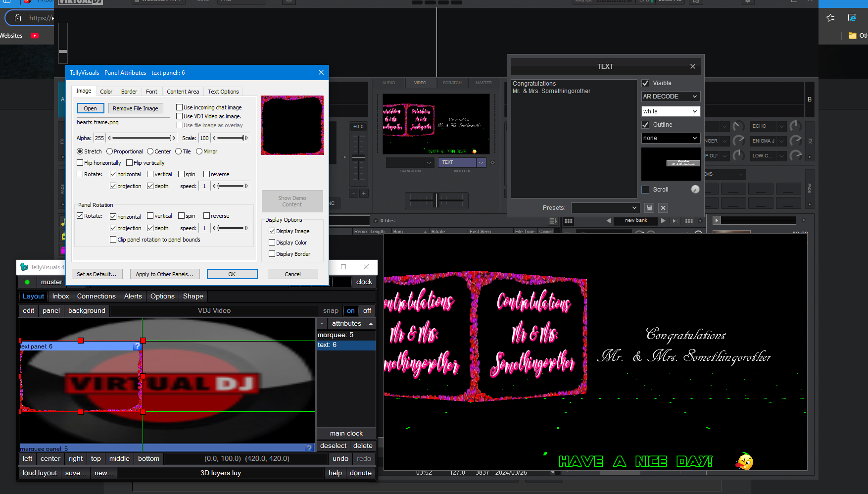
Task: Check Use incoming chat image
Action: pos(180,107)
